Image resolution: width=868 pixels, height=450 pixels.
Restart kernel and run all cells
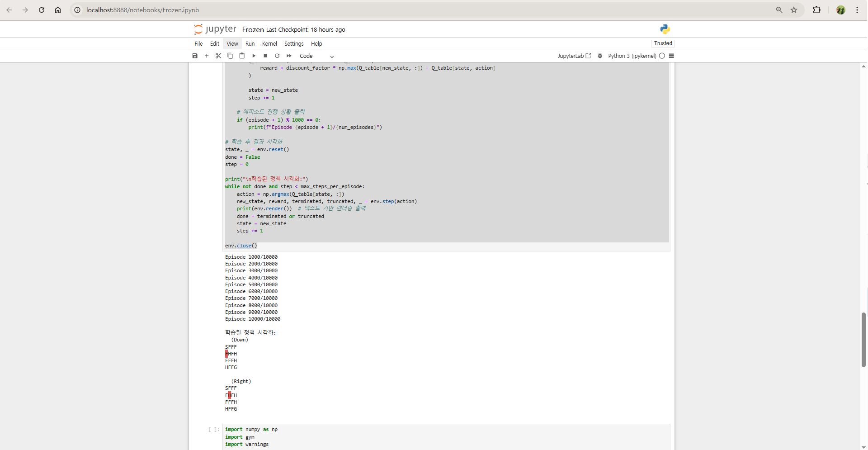point(289,56)
